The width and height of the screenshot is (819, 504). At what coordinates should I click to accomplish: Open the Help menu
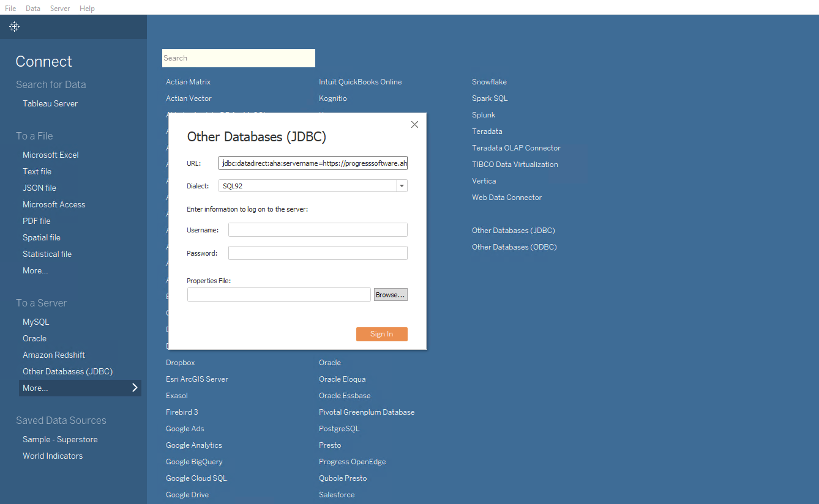tap(87, 9)
